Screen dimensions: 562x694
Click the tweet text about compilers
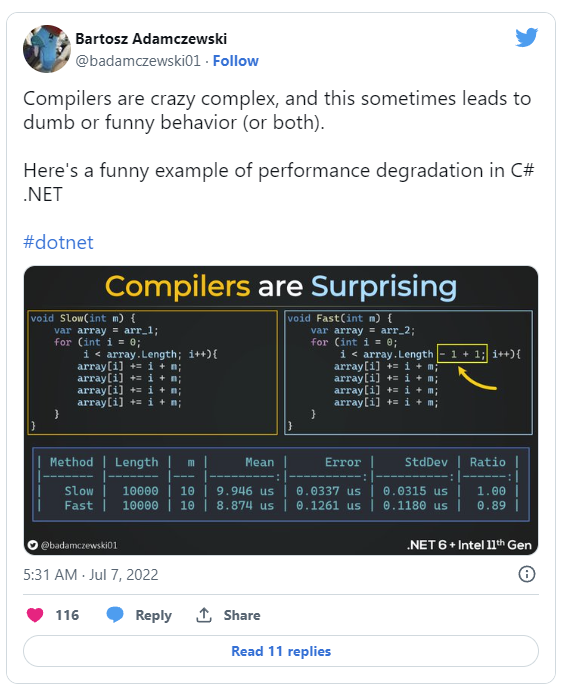279,147
